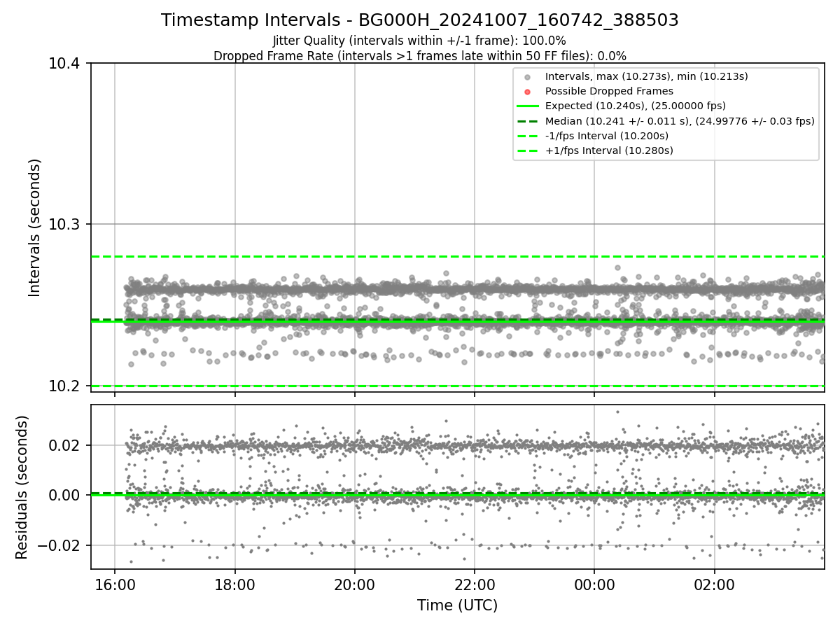Click the 'Residuals (seconds)' y-axis label
Screen dimensions: 840x630
(22, 487)
